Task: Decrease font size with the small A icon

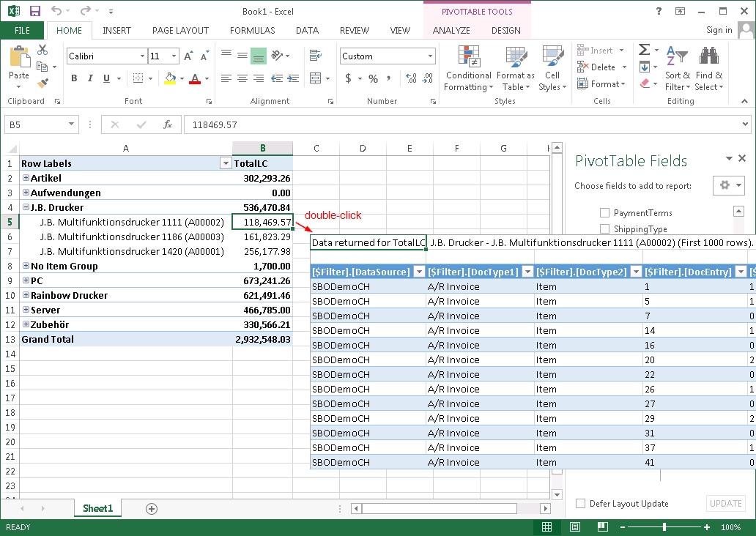Action: (205, 56)
